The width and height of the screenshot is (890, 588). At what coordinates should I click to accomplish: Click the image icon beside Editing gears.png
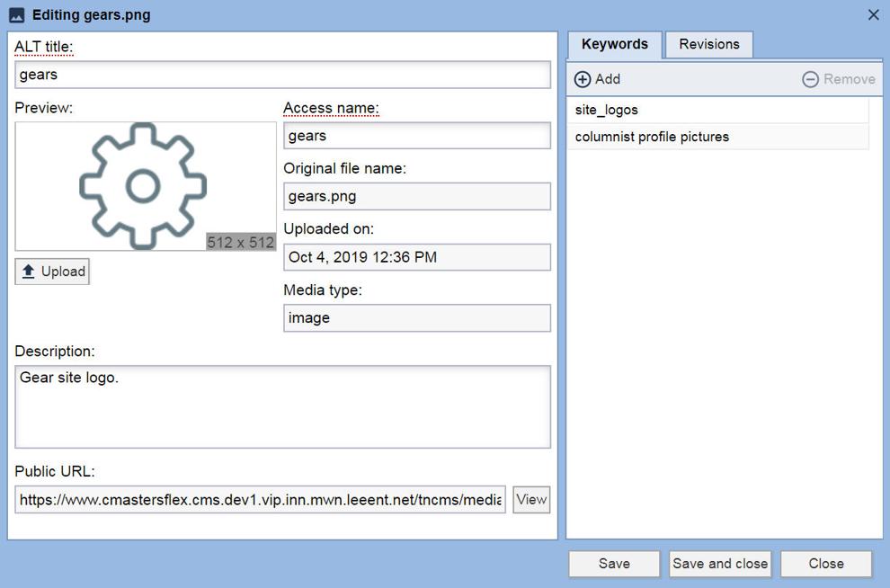click(17, 15)
